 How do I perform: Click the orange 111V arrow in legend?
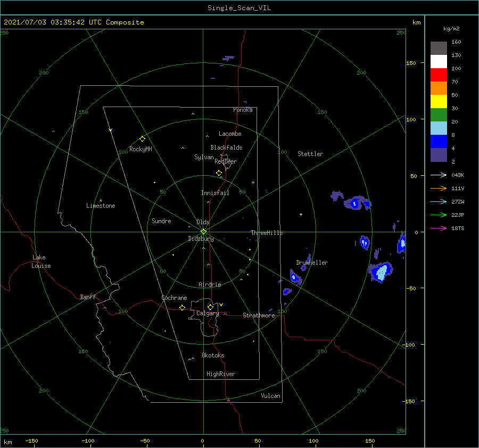coord(439,189)
